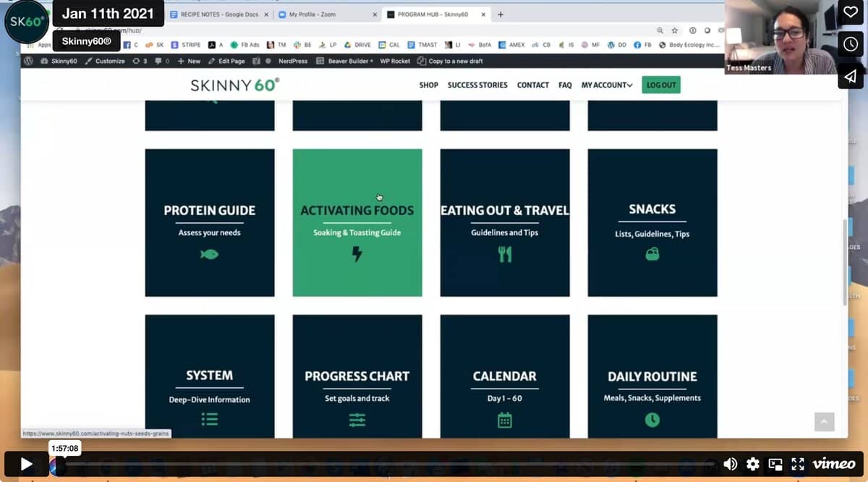Open the AMEX bookmark
This screenshot has width=868, height=482.
click(511, 45)
